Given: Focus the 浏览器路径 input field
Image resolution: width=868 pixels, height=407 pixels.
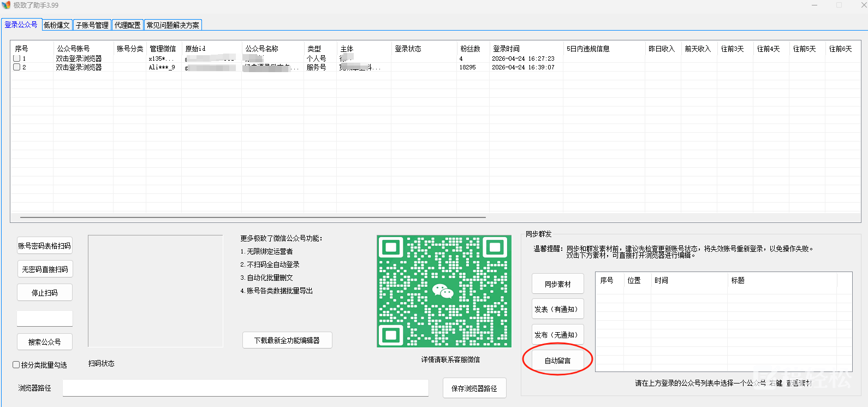Looking at the screenshot, I should (x=246, y=388).
